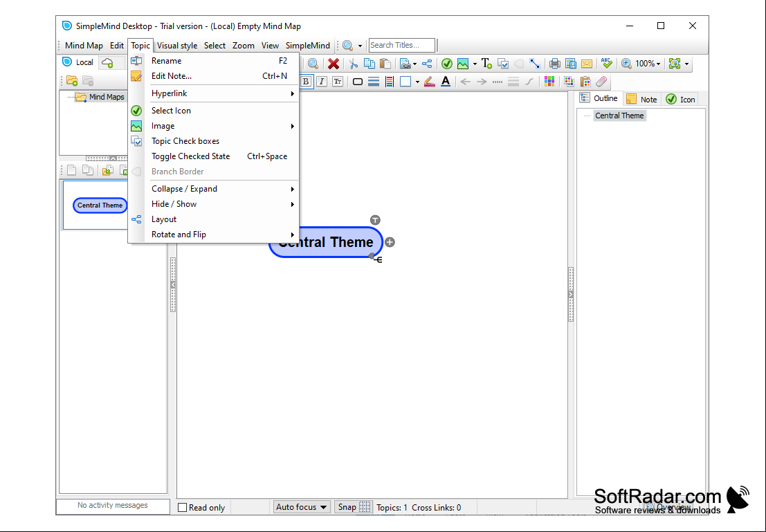The image size is (766, 532).
Task: Click Topic Check boxes menu entry
Action: (x=213, y=141)
